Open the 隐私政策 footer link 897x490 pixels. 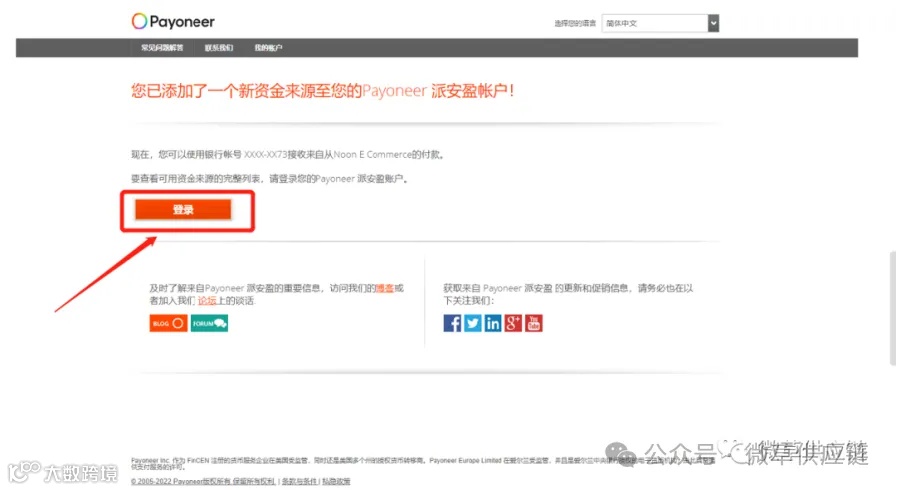(336, 481)
